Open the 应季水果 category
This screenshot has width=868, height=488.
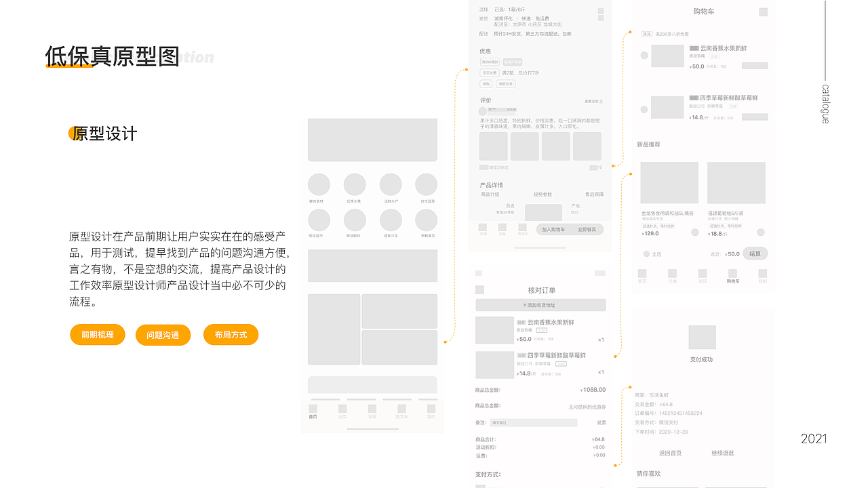355,184
